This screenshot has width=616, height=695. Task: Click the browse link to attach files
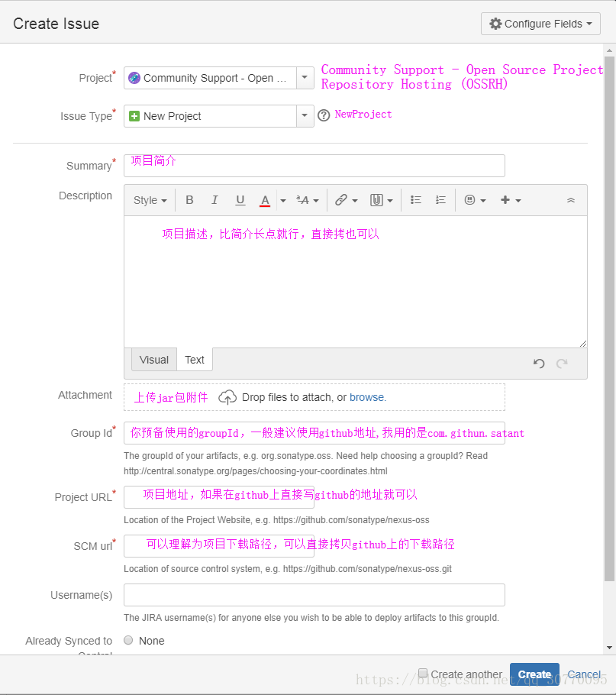click(x=366, y=397)
